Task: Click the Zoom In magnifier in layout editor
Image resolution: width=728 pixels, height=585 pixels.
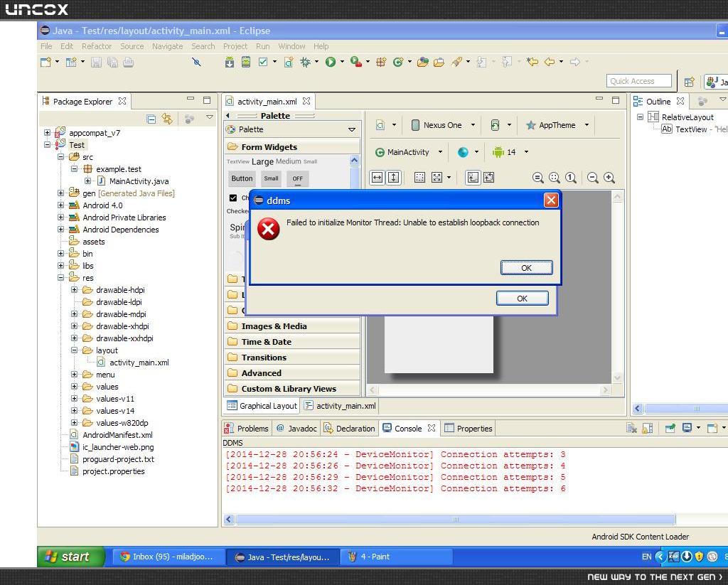Action: (609, 178)
